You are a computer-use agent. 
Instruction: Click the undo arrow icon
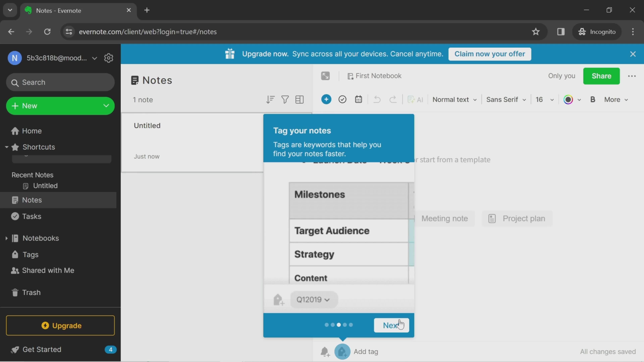376,99
